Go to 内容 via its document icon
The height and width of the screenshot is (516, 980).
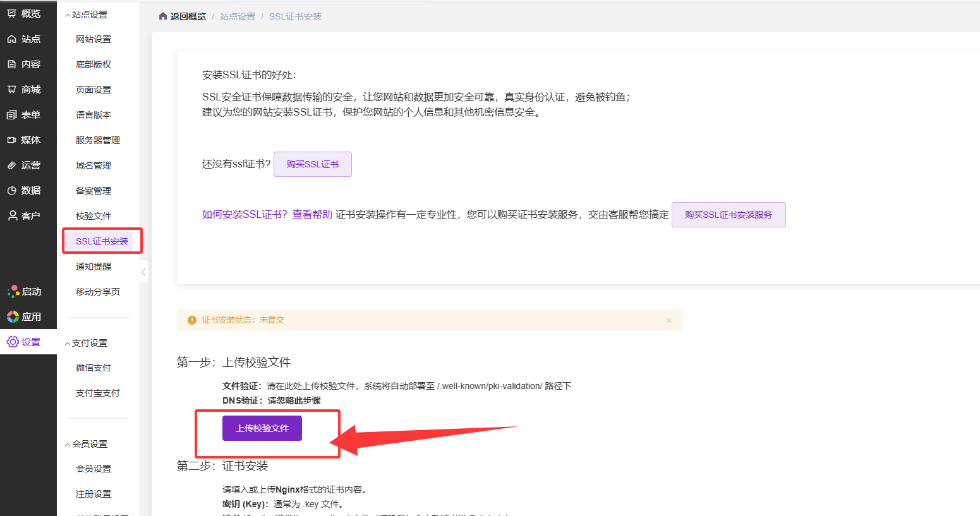pos(11,64)
